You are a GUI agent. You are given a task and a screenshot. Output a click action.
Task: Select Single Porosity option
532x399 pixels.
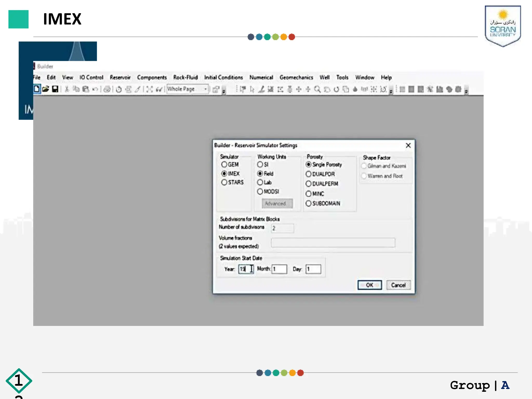pos(309,164)
